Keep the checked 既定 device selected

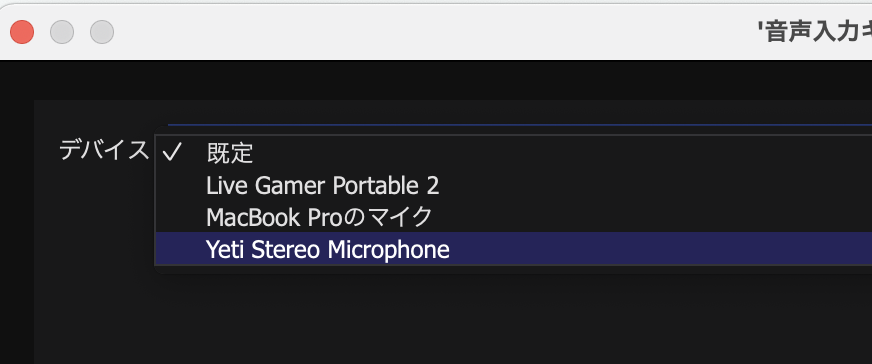pos(513,153)
